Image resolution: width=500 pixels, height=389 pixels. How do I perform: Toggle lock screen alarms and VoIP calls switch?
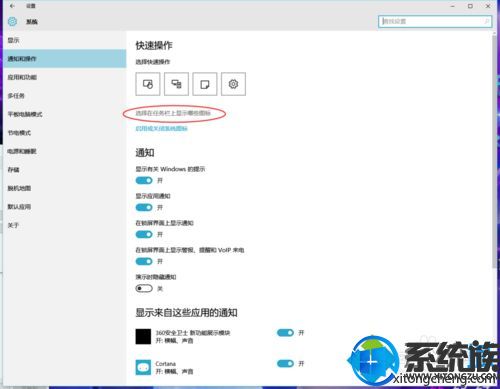[x=144, y=261]
